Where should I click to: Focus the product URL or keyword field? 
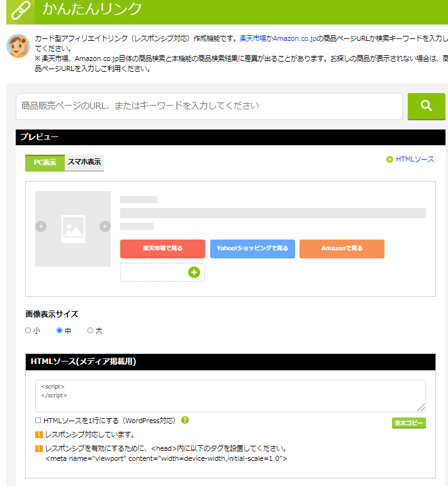[x=209, y=106]
